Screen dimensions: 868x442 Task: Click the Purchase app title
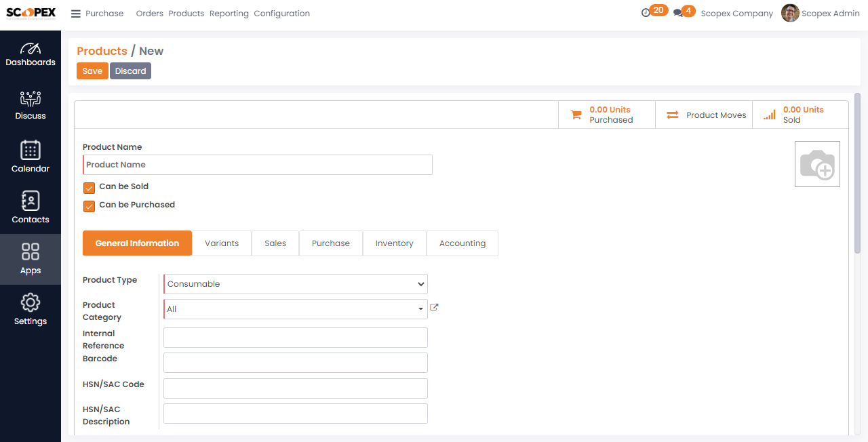click(104, 14)
